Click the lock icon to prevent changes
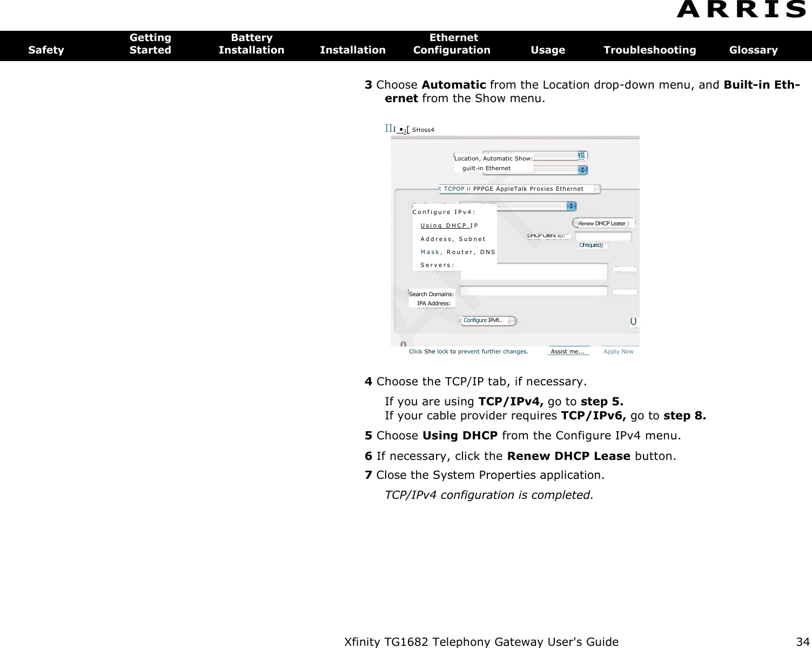812x648 pixels. point(402,344)
